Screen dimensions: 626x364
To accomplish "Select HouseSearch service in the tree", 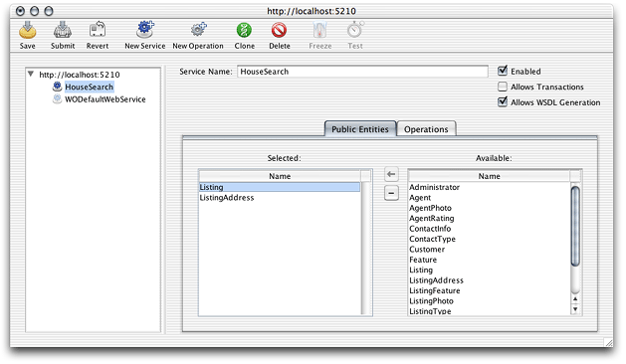I will pyautogui.click(x=89, y=87).
